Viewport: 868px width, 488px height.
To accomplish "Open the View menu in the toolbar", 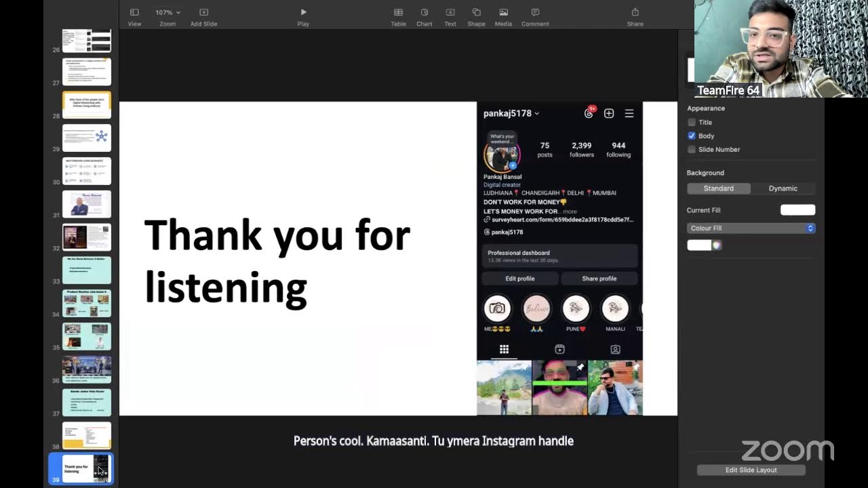I will (x=134, y=16).
